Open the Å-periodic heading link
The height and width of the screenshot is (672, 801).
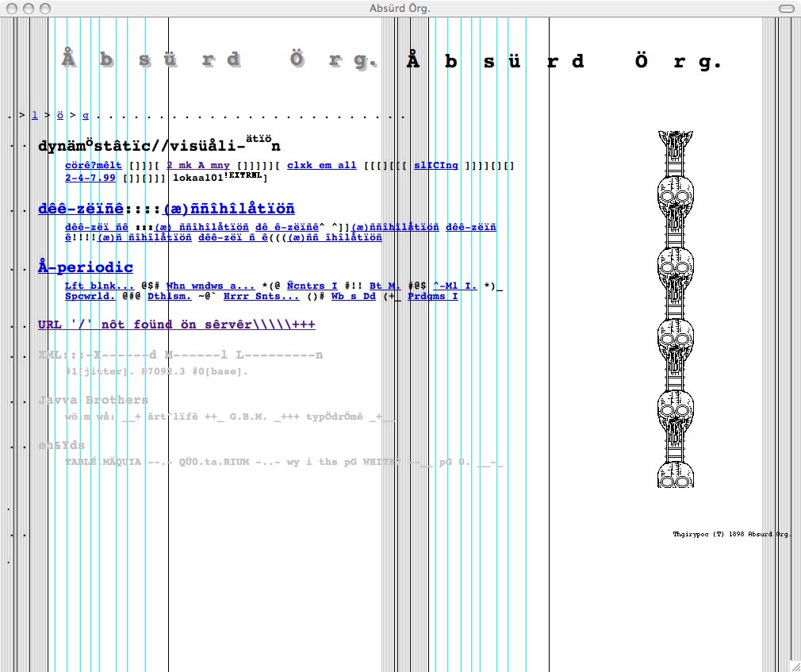pos(86,267)
